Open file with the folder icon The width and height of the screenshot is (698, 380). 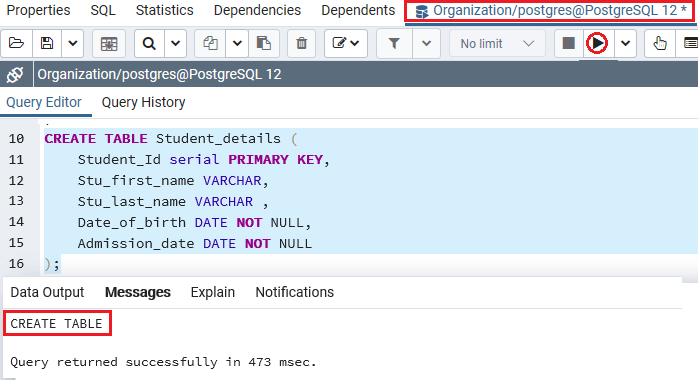(16, 44)
